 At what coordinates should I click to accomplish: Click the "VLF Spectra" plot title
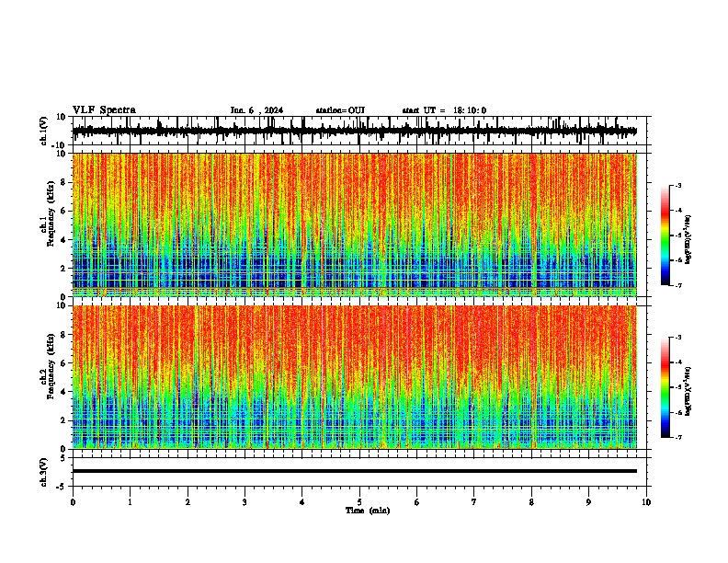[104, 110]
